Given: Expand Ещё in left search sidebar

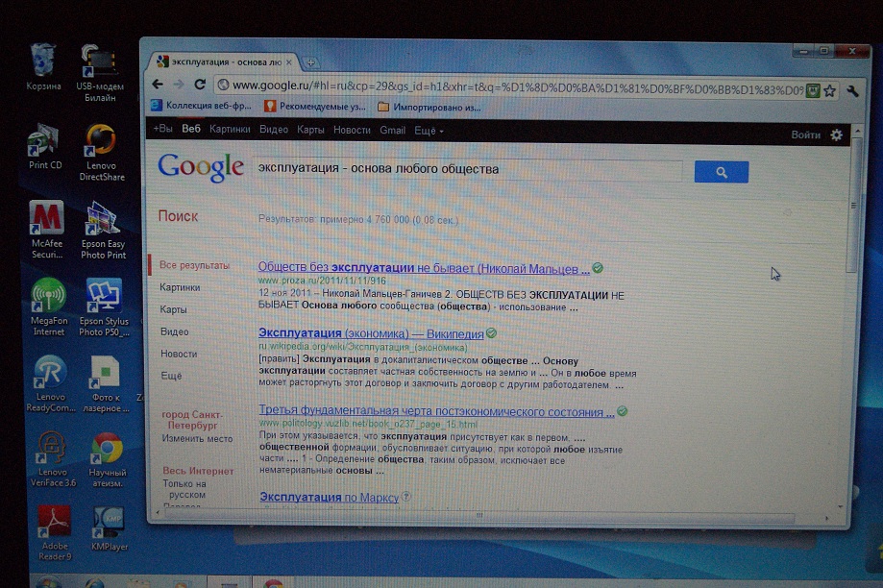Looking at the screenshot, I should [171, 376].
